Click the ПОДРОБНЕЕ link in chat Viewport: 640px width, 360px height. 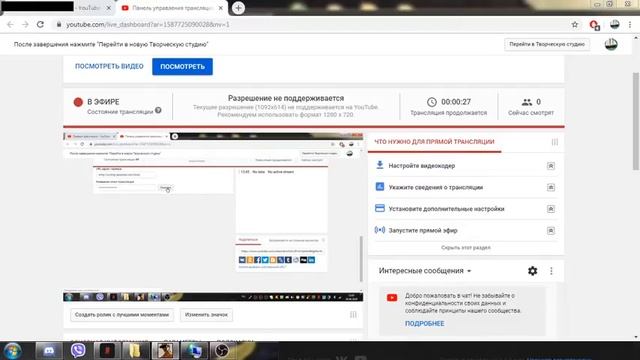(x=424, y=323)
